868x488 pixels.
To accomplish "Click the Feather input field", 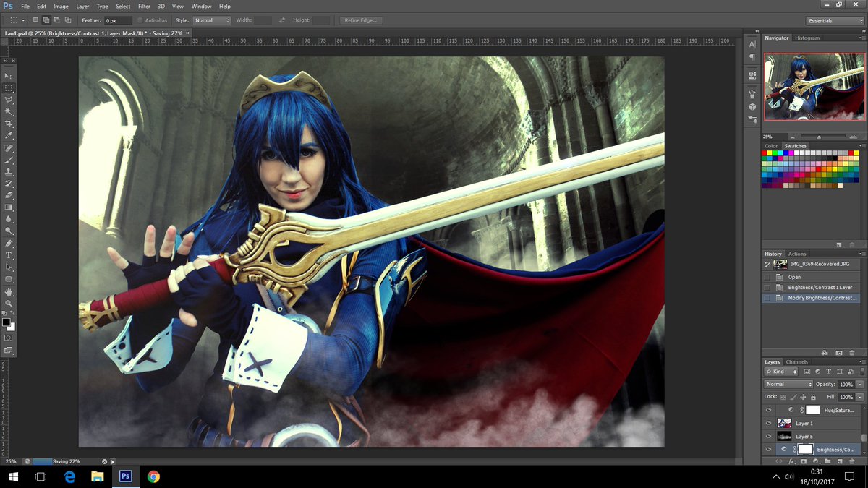I will tap(119, 20).
